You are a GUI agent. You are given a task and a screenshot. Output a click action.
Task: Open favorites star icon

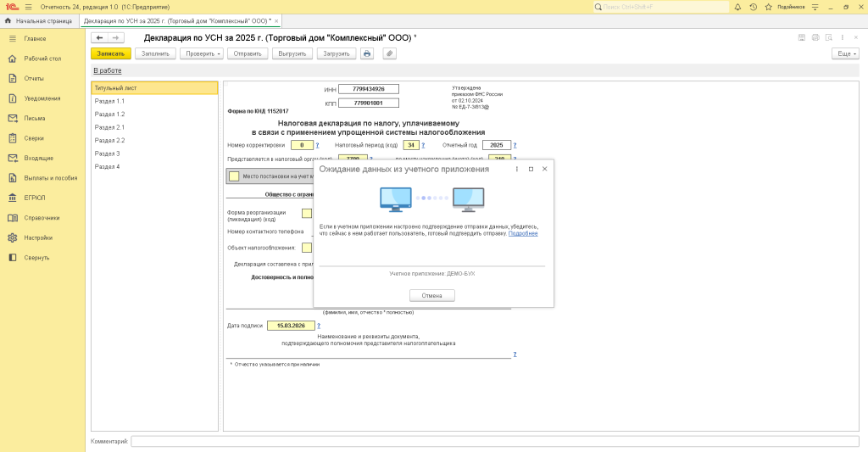tap(768, 7)
